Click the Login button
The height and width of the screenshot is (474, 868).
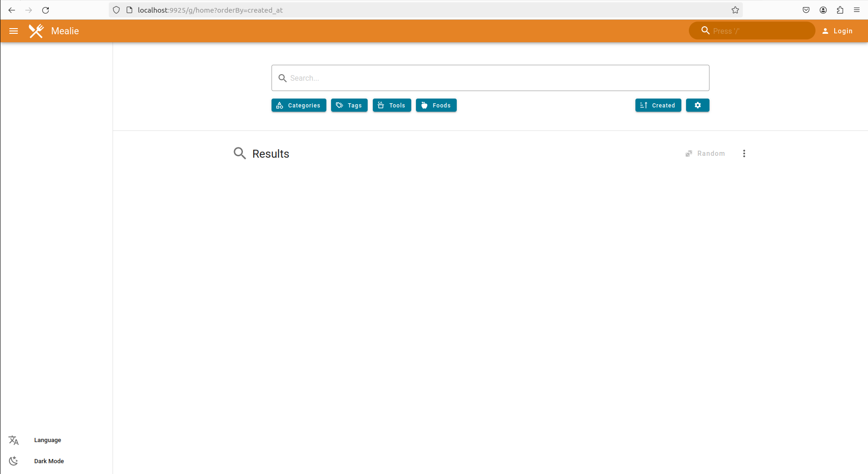(x=838, y=31)
